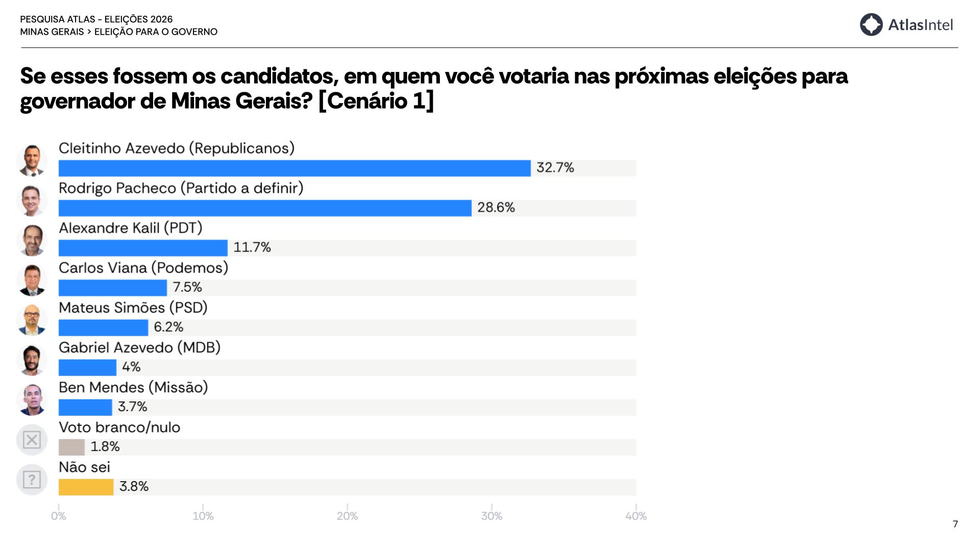
Task: Click the page number 7
Action: [955, 524]
